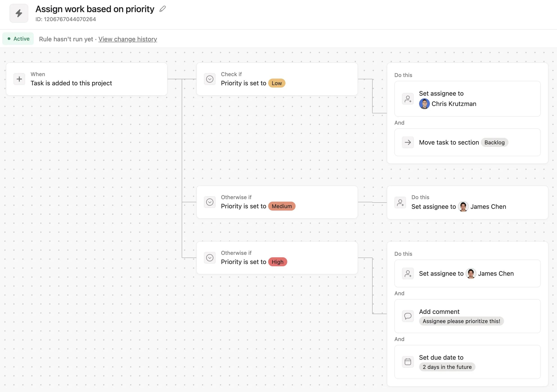Click assignee icon in High branch action
This screenshot has height=392, width=557.
408,274
